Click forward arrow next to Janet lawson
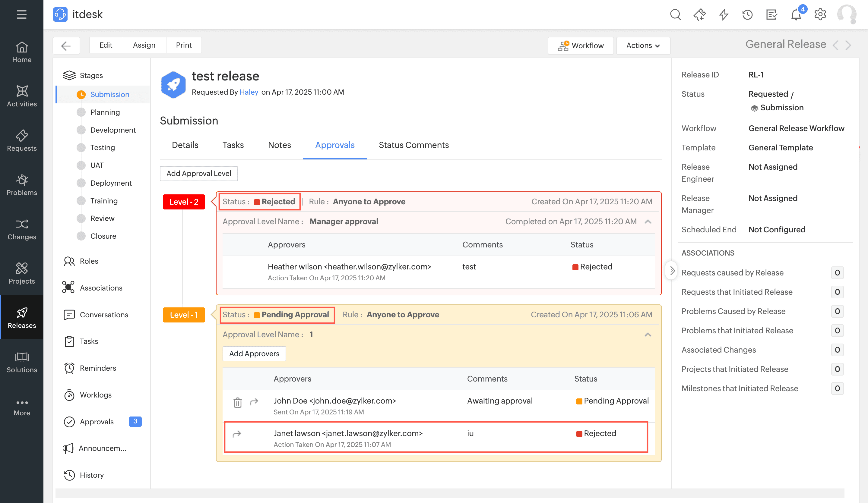The image size is (868, 503). click(237, 434)
